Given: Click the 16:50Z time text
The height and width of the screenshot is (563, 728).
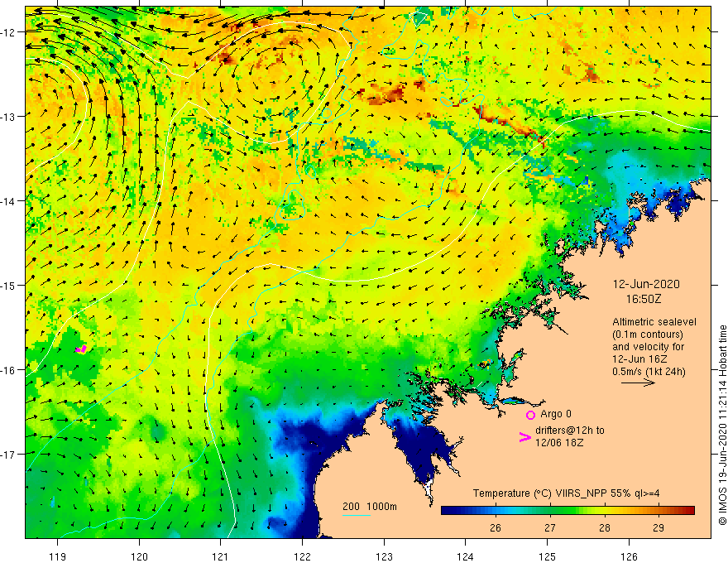Looking at the screenshot, I should [x=644, y=299].
